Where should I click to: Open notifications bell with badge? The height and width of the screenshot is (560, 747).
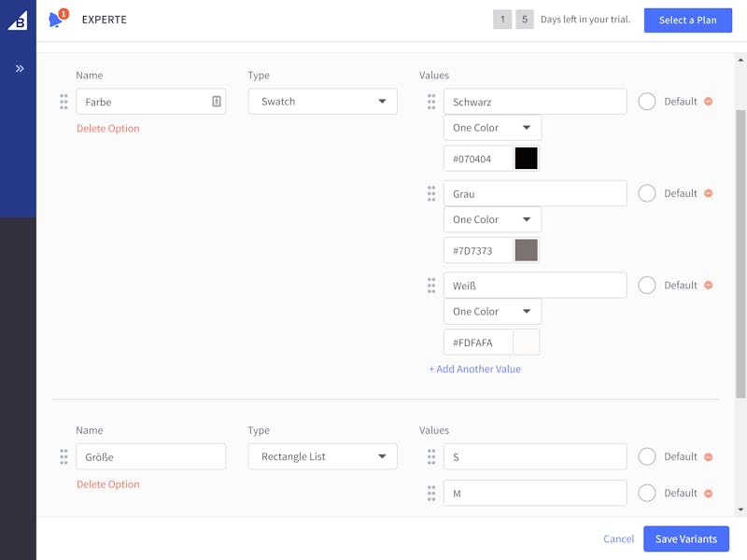tap(57, 19)
